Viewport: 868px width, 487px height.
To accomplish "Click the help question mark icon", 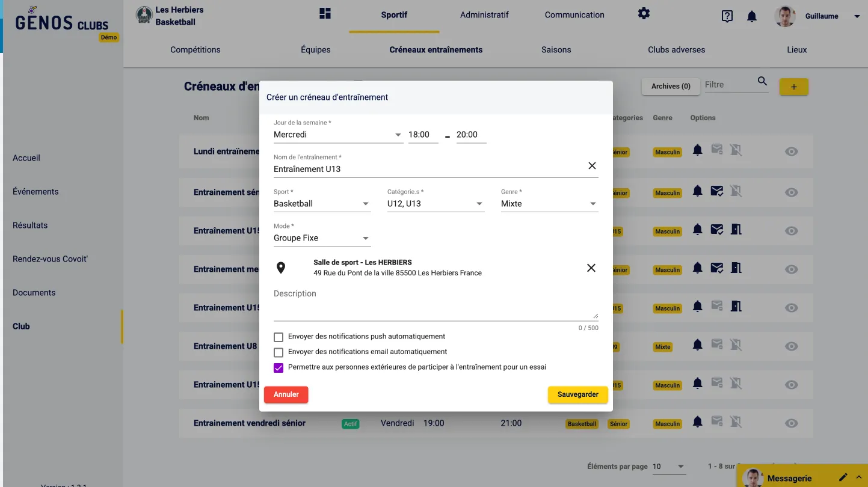I will click(x=727, y=16).
